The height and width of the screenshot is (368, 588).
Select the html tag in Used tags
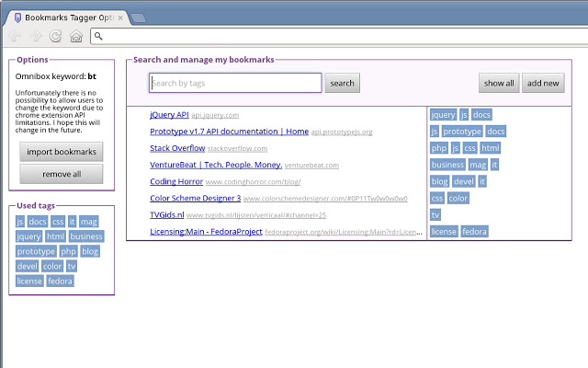click(x=55, y=236)
